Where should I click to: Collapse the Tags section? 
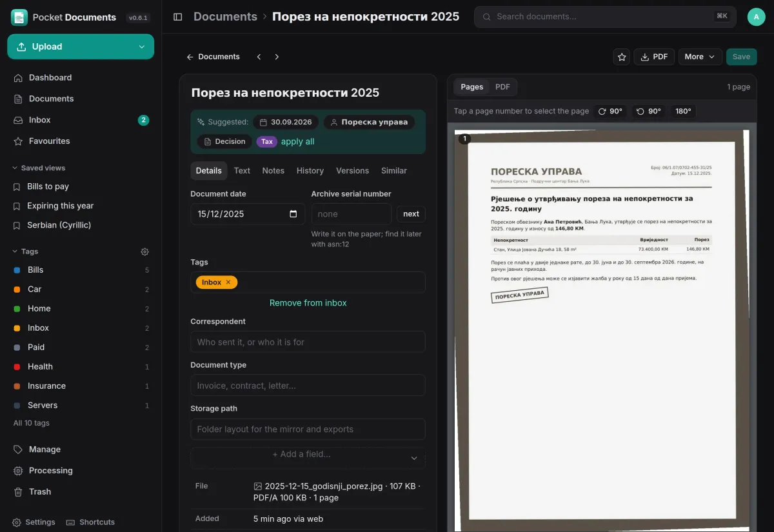[26, 251]
